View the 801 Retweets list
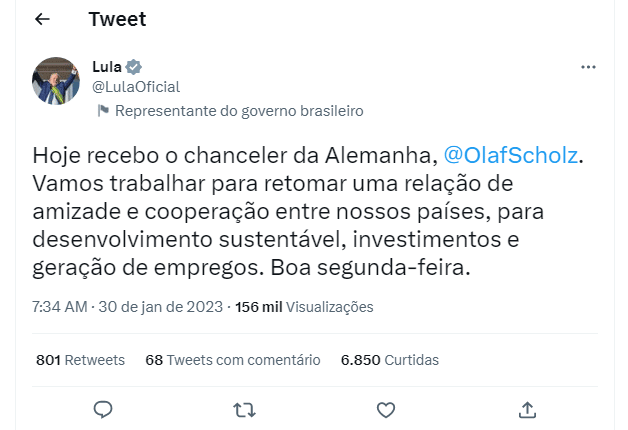The width and height of the screenshot is (628, 430). (80, 360)
